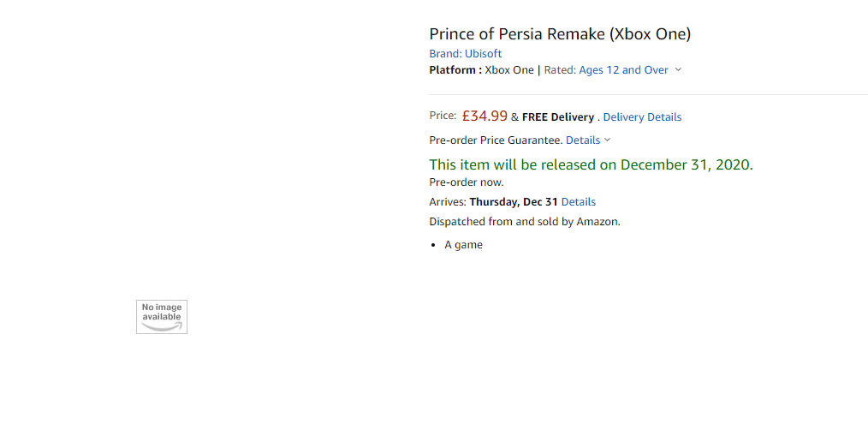
Task: Expand the chevron after Pre-order Price Guarantee Details
Action: tap(607, 140)
